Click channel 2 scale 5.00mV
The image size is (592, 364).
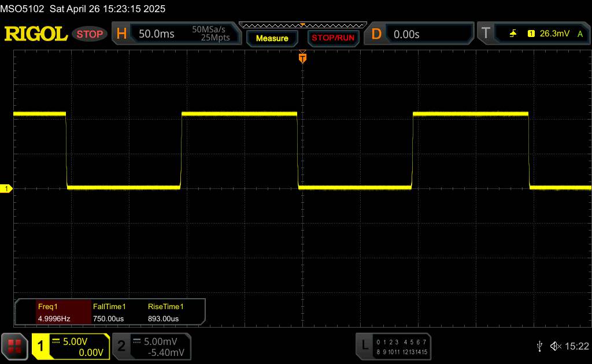coord(161,341)
